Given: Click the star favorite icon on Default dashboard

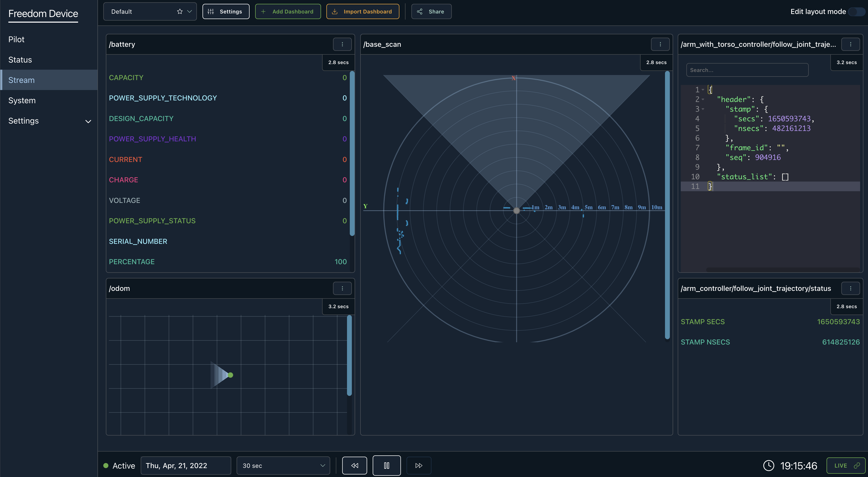Looking at the screenshot, I should click(x=180, y=11).
